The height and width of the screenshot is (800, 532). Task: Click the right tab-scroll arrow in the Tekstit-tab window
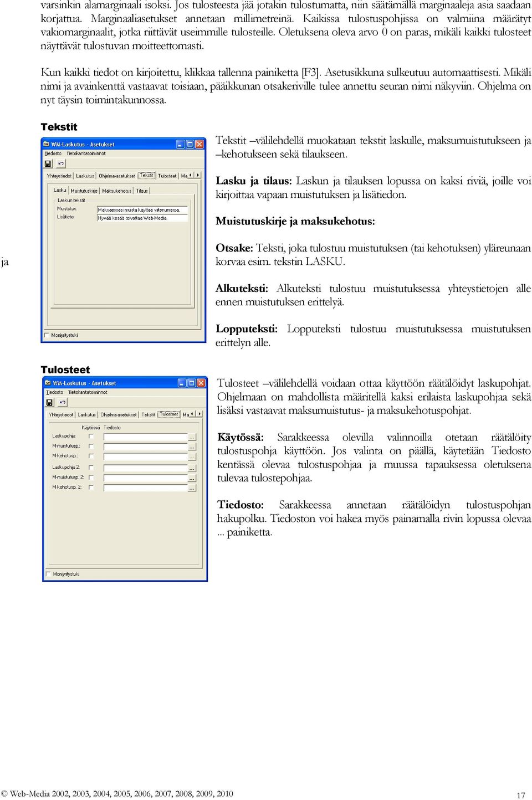coord(198,175)
